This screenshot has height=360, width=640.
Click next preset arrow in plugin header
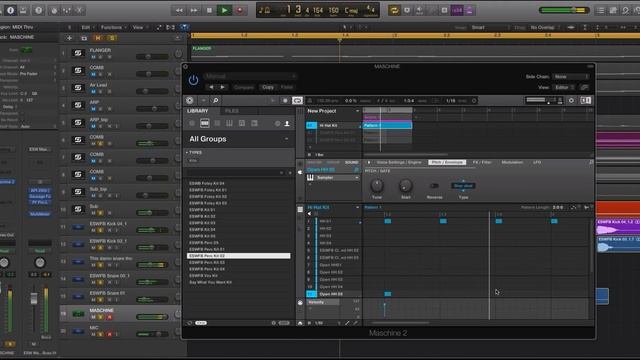[x=222, y=87]
